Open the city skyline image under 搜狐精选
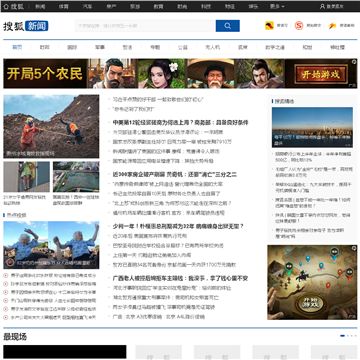 312,127
